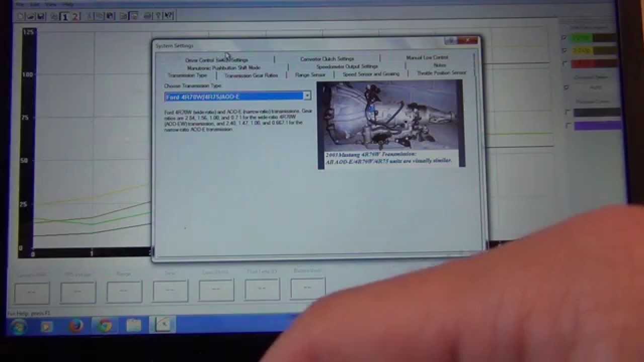This screenshot has width=644, height=362.
Task: Click the "Choose Transmission Type" label
Action: pyautogui.click(x=193, y=86)
